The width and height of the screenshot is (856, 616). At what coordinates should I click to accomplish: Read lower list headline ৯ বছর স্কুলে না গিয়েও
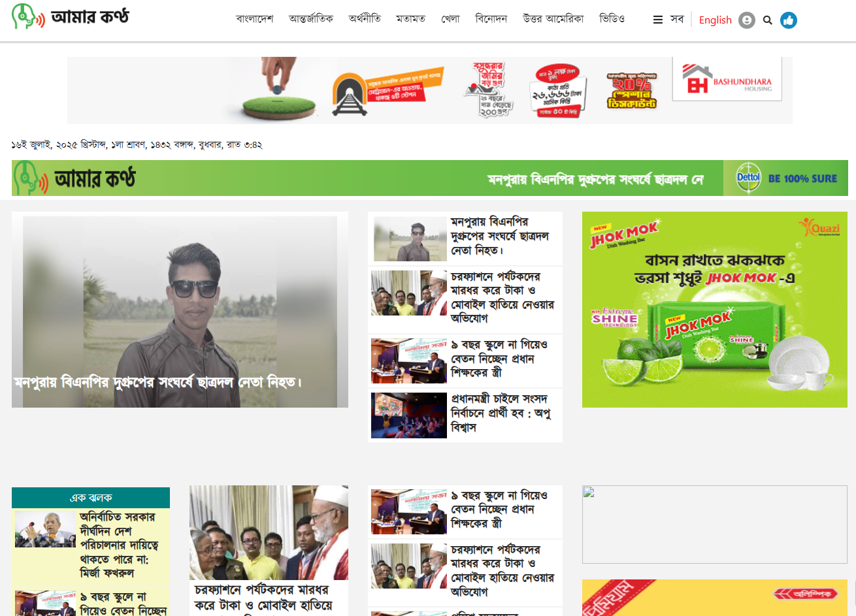[499, 510]
